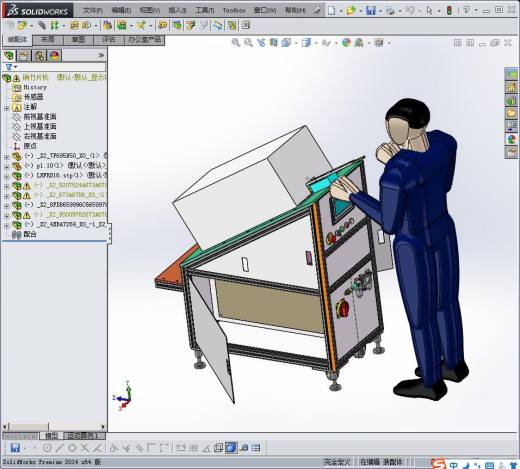Click Sogou input method S icon in tray
The image size is (520, 469).
438,464
